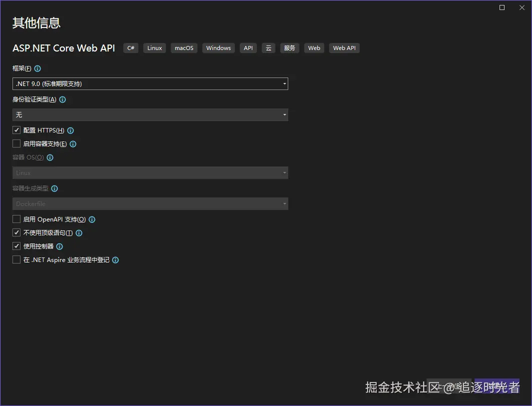
Task: Click the 框架(F) label
Action: [21, 68]
